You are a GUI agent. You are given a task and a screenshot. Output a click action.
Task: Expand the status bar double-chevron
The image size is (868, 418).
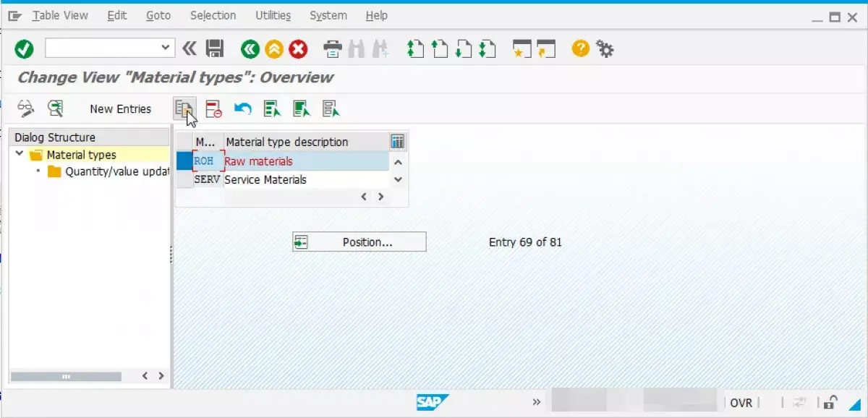point(537,403)
